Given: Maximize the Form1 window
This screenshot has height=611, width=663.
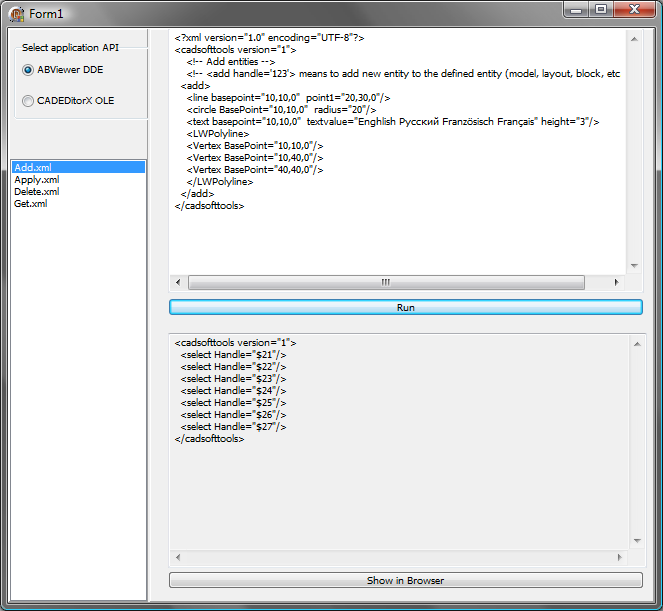Looking at the screenshot, I should (x=601, y=9).
